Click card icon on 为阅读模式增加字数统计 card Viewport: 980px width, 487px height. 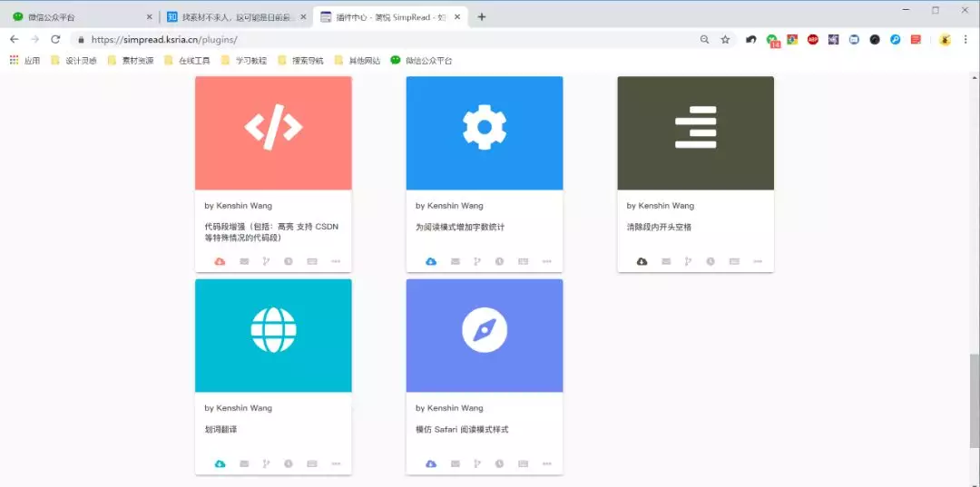point(524,261)
